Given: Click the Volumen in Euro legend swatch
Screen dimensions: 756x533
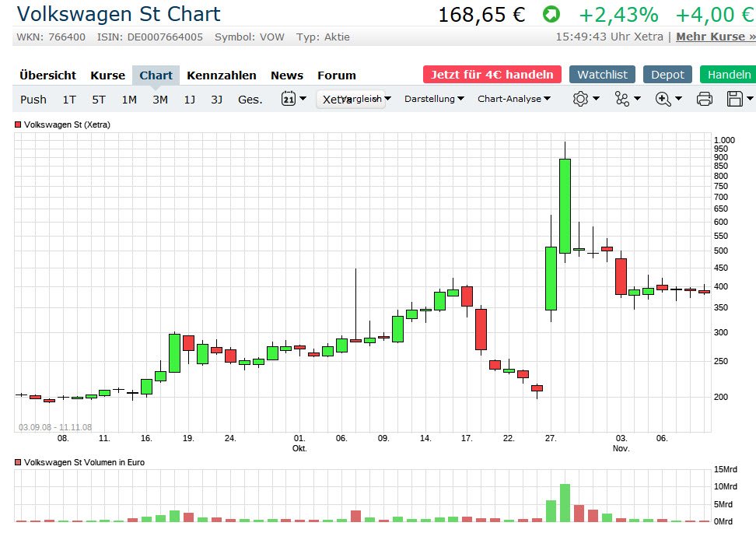Looking at the screenshot, I should pos(18,462).
